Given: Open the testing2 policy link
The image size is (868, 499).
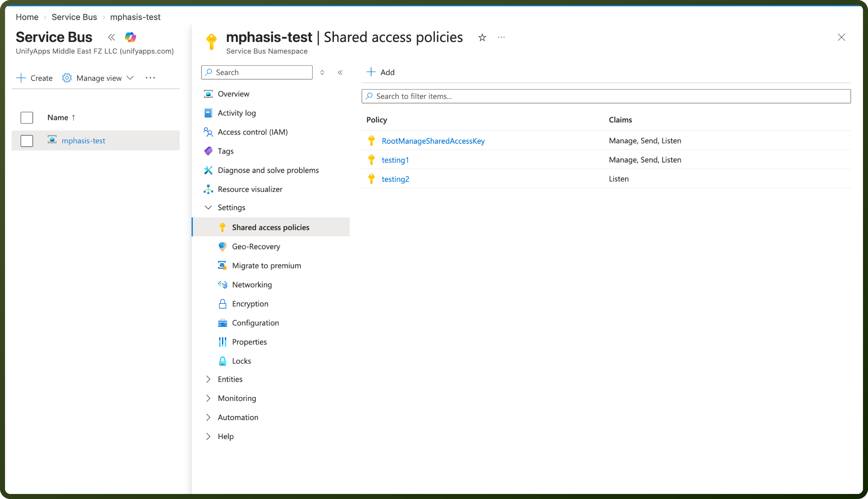Looking at the screenshot, I should (x=395, y=179).
